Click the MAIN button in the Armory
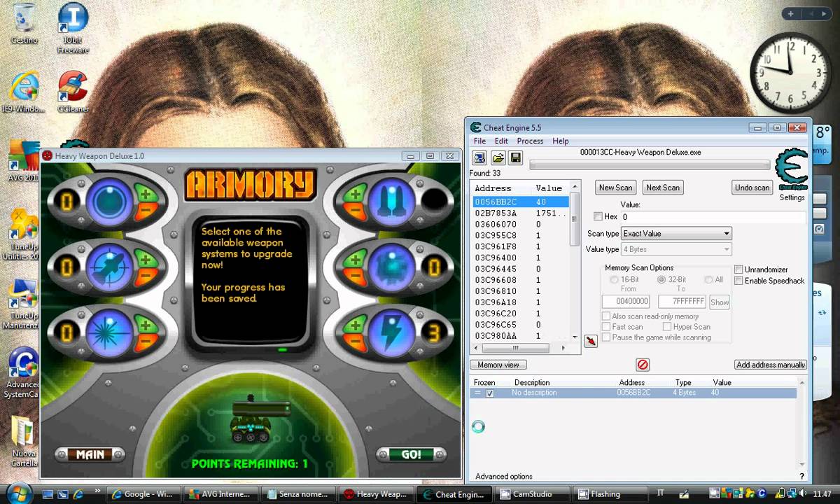840x504 pixels. click(90, 454)
